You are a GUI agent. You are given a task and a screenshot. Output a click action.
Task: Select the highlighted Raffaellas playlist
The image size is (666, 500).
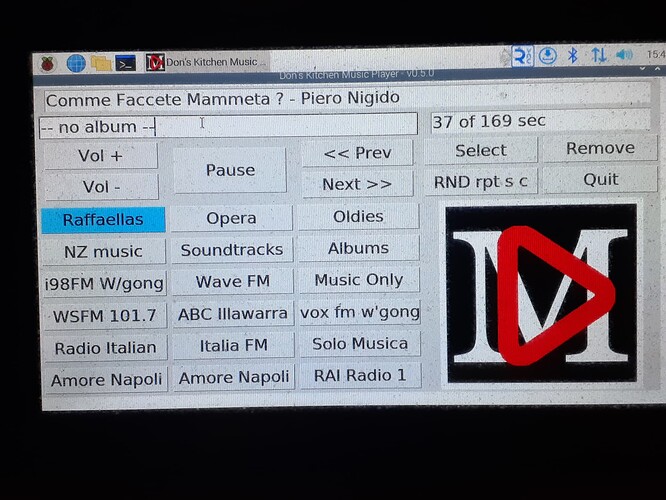pos(103,220)
